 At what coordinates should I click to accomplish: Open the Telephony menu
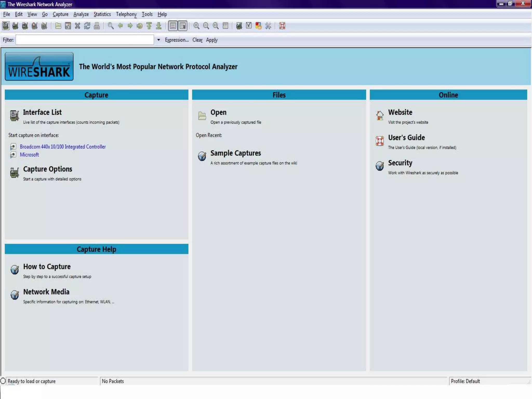tap(126, 14)
